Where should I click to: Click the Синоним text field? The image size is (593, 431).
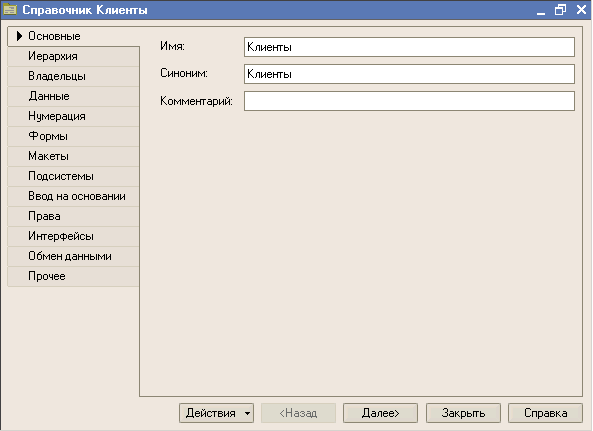pos(409,74)
